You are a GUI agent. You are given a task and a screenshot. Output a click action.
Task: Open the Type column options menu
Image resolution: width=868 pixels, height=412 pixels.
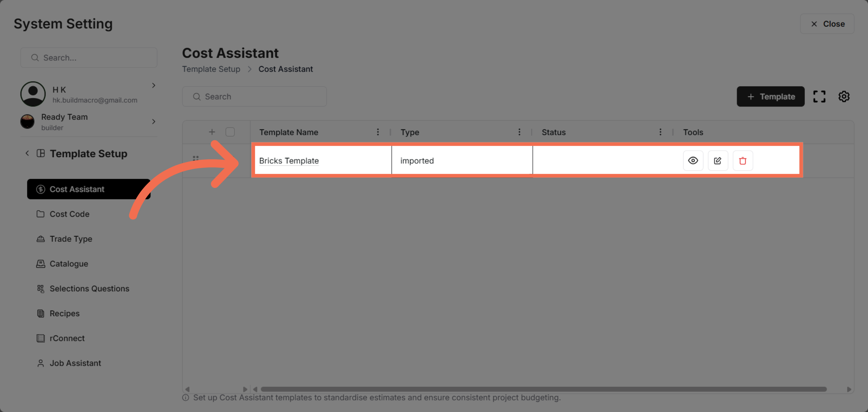(x=519, y=132)
